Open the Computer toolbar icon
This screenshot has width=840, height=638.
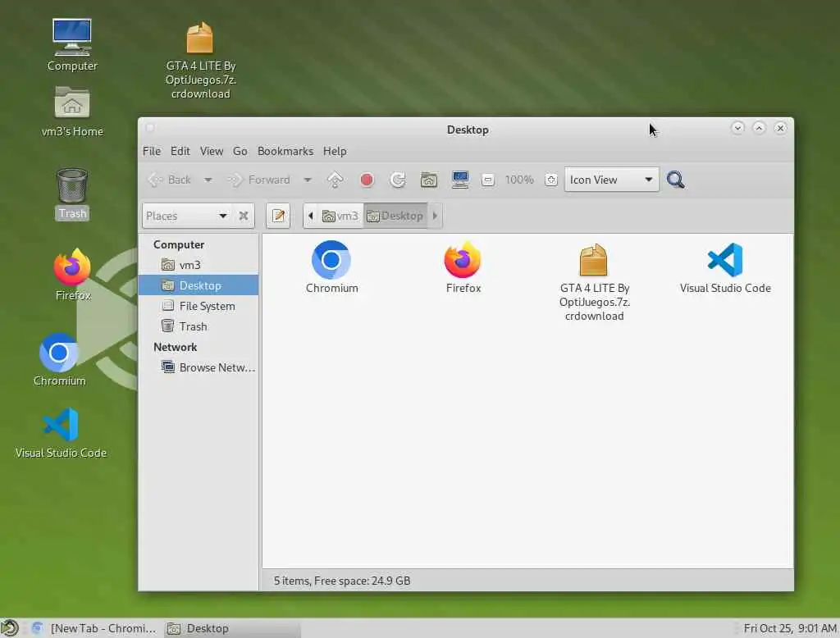tap(460, 180)
